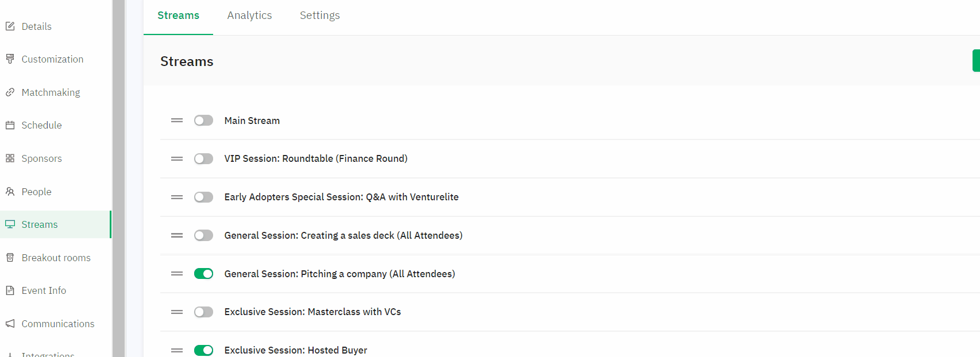Click the Communications megaphone icon
Image resolution: width=980 pixels, height=357 pixels.
[10, 324]
